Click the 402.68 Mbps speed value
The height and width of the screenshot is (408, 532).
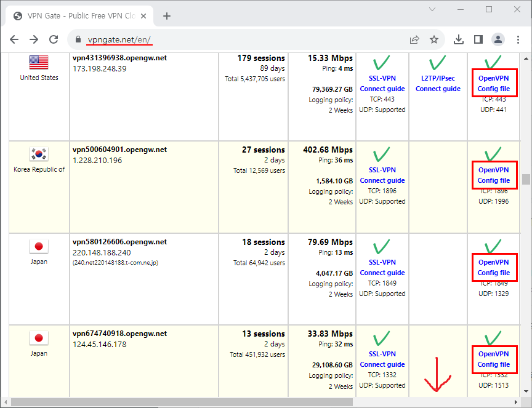[328, 150]
